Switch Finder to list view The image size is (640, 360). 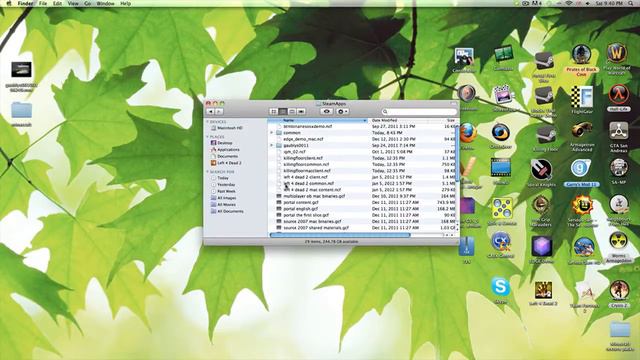click(283, 111)
